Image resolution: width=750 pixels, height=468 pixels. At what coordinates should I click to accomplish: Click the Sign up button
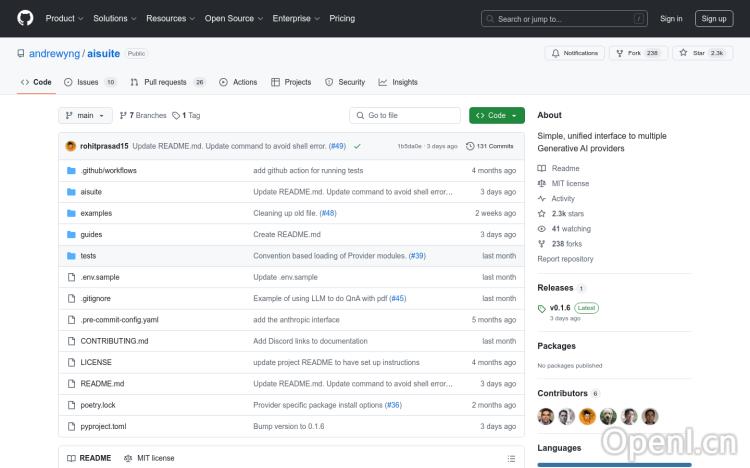(714, 18)
